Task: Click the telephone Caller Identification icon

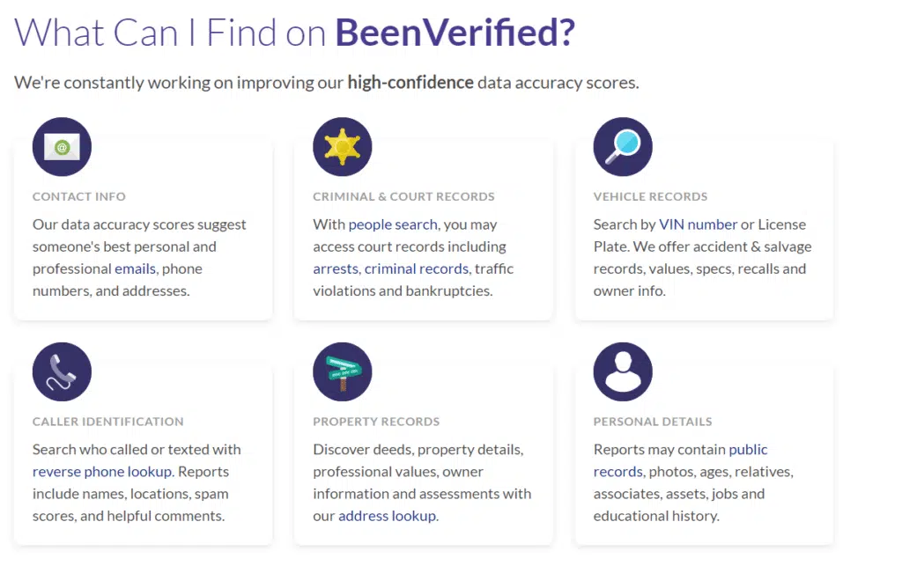Action: pyautogui.click(x=62, y=372)
